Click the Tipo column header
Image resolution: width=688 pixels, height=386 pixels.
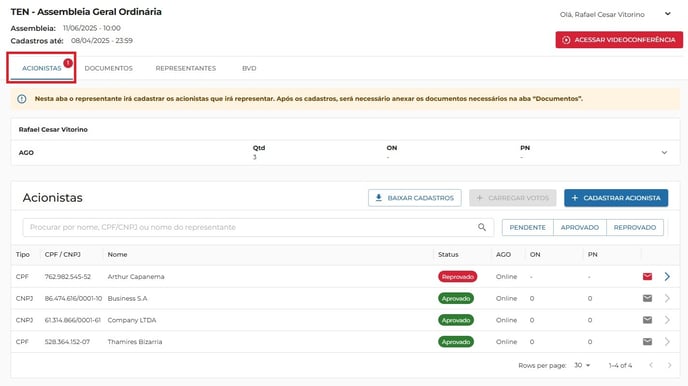(x=23, y=254)
